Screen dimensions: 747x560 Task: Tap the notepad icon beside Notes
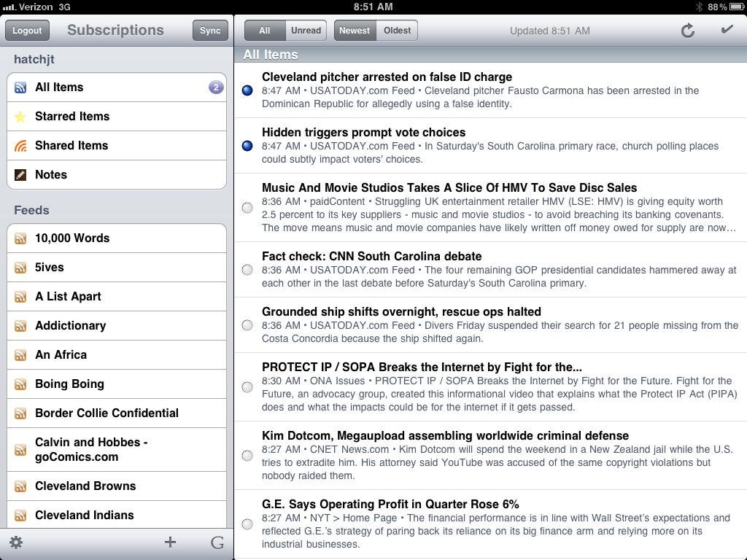(x=20, y=175)
